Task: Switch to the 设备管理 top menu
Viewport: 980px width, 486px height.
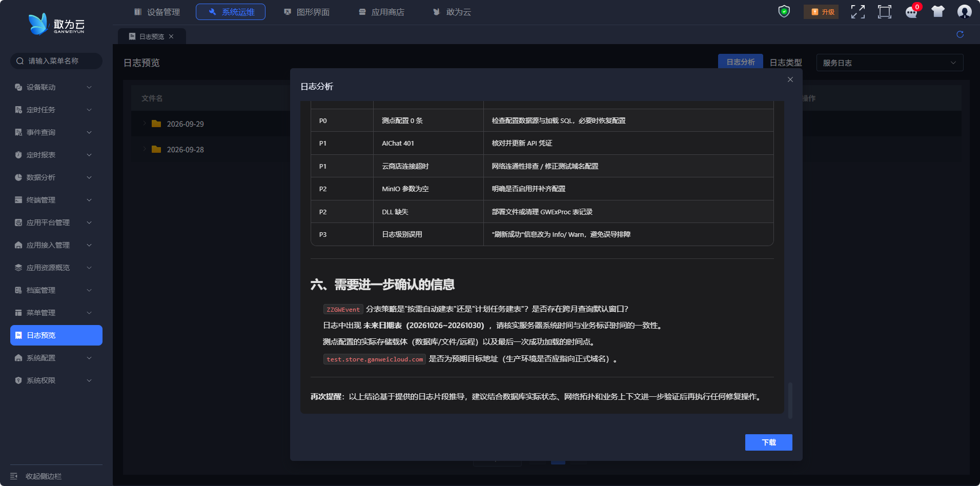Action: click(157, 12)
